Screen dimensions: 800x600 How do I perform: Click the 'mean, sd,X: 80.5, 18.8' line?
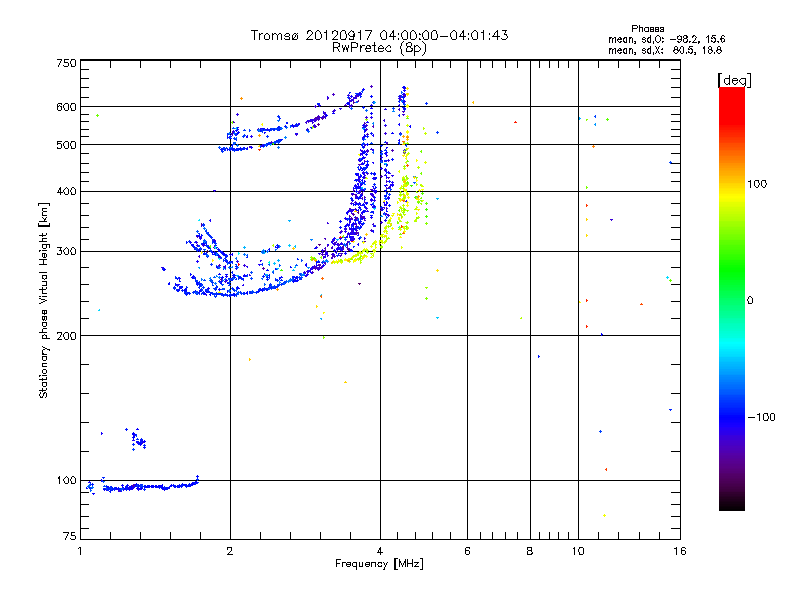click(665, 50)
